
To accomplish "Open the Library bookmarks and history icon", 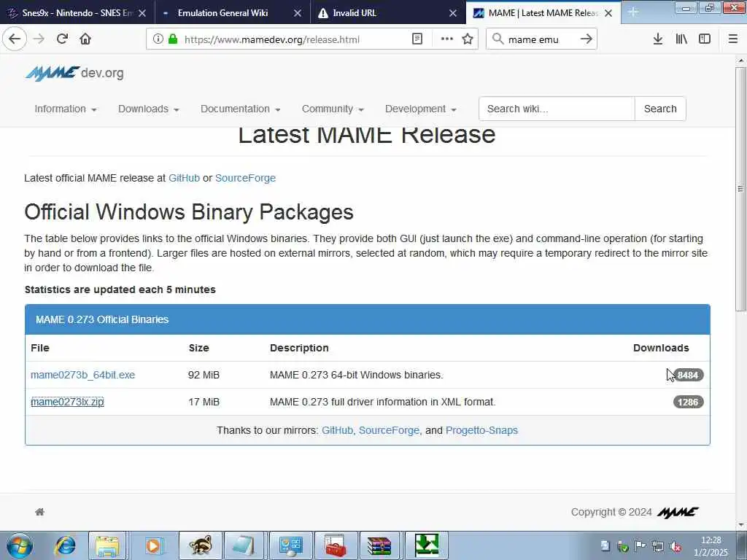I will point(681,39).
